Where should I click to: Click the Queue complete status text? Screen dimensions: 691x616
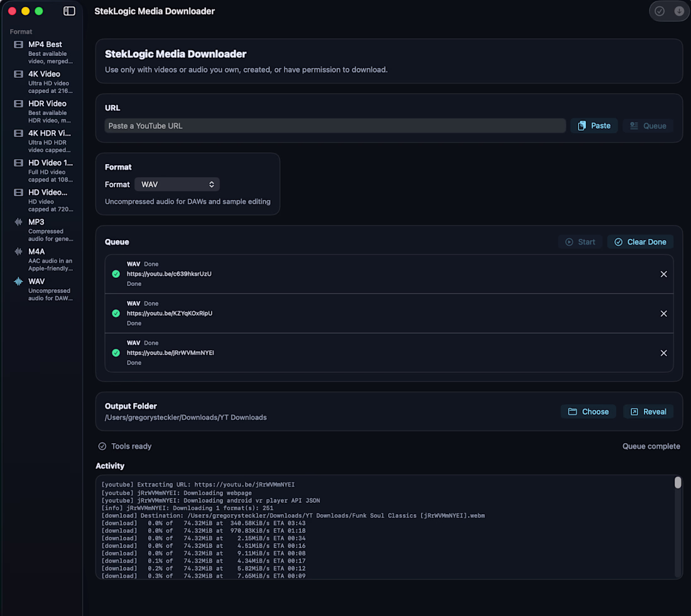click(651, 446)
